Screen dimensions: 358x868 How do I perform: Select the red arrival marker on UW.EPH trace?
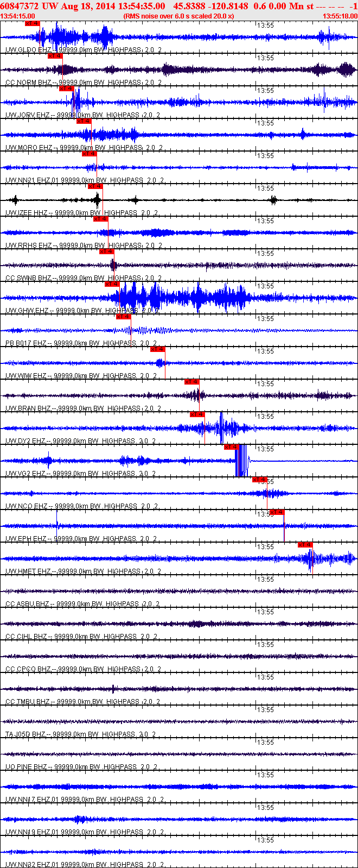pos(277,512)
